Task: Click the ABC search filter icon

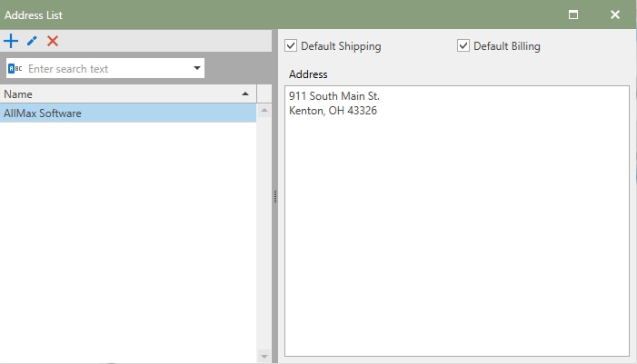Action: coord(15,69)
